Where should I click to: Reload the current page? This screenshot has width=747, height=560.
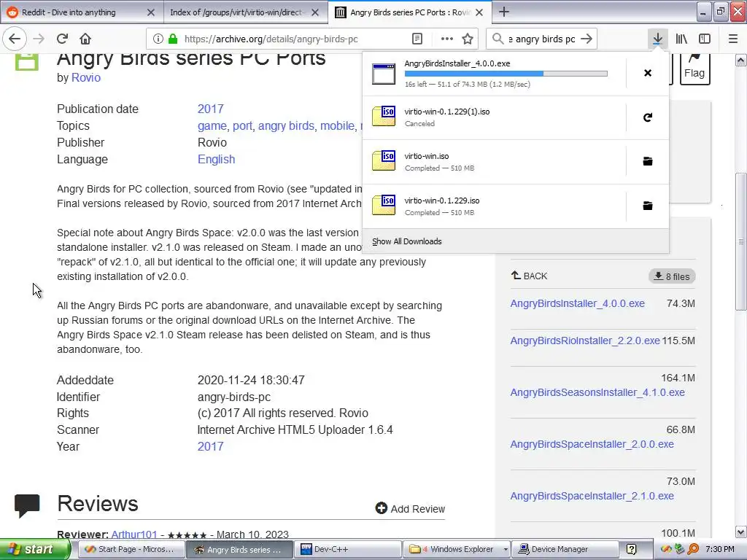(62, 39)
